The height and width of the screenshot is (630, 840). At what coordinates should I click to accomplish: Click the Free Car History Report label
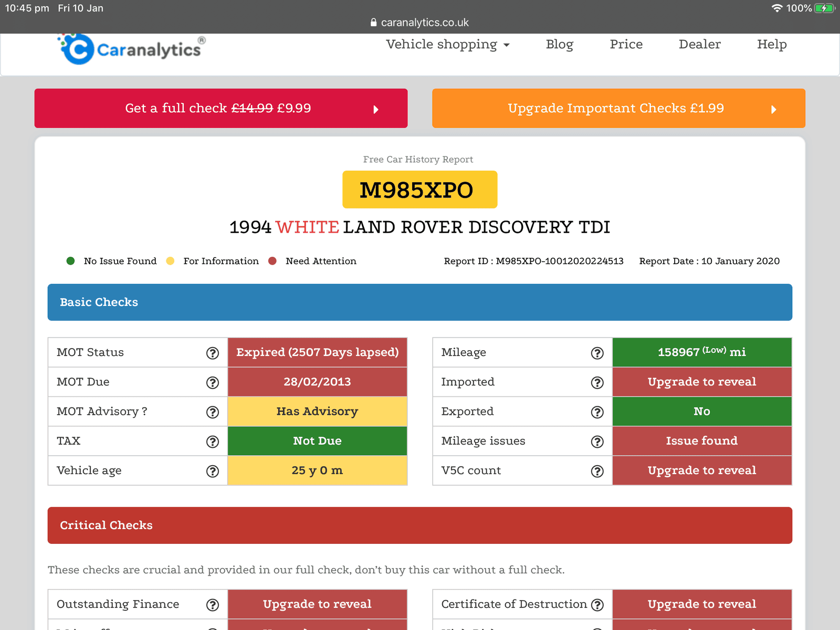click(x=418, y=159)
